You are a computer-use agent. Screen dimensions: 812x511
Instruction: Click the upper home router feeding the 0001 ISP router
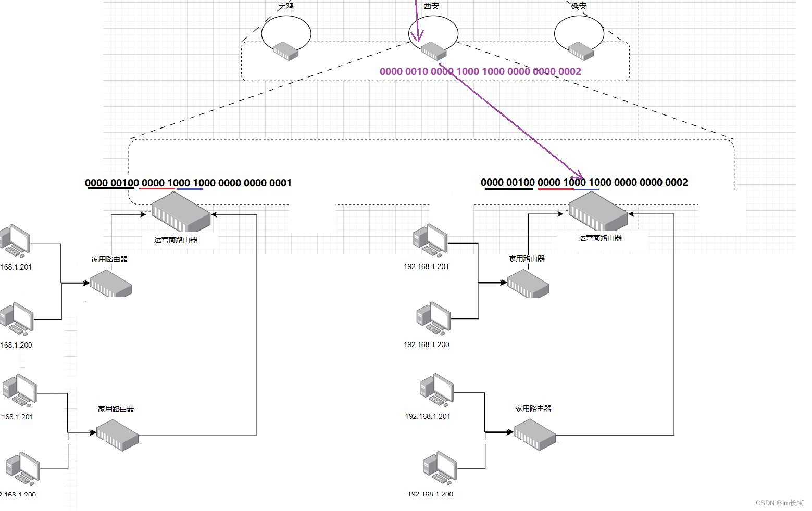[x=111, y=284]
